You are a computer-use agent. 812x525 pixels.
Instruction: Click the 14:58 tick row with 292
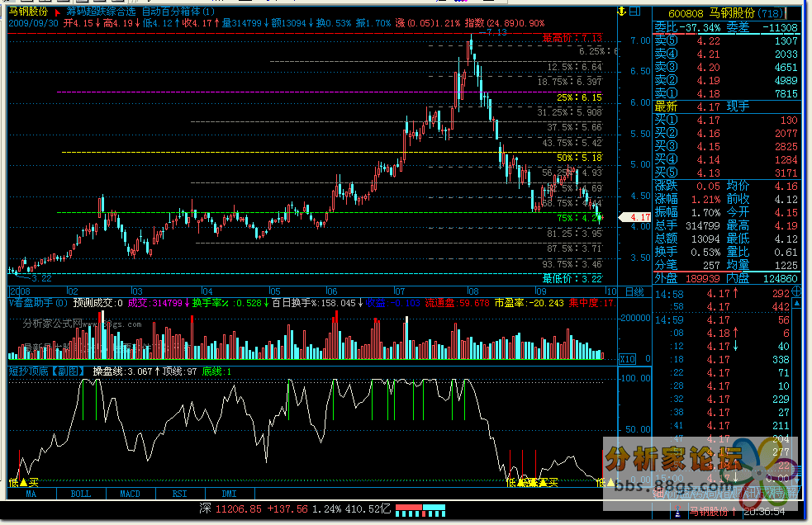[x=723, y=294]
